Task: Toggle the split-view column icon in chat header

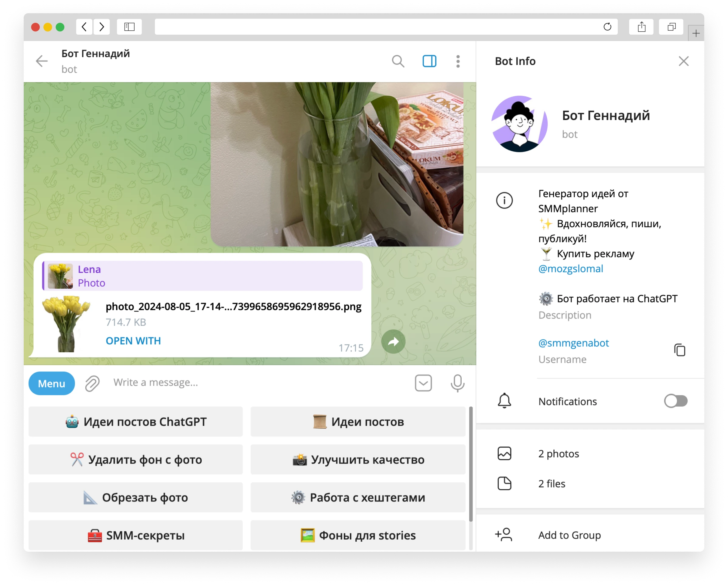Action: 429,61
